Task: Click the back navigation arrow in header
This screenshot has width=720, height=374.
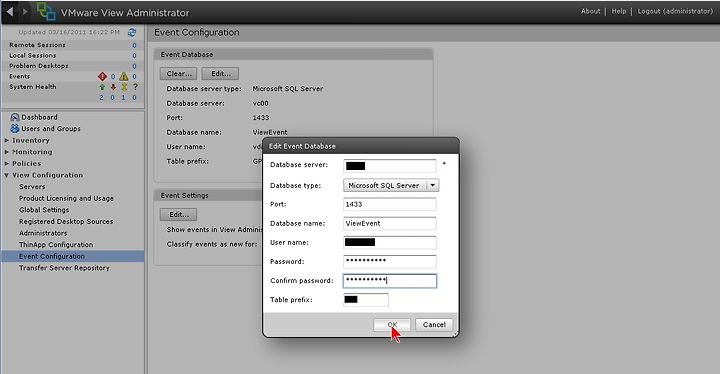Action: (10, 11)
